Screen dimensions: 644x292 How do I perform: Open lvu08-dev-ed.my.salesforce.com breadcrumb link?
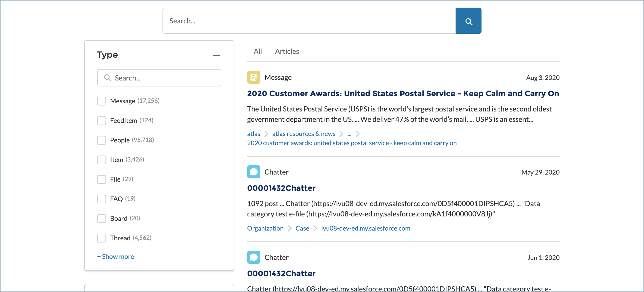[x=365, y=228]
